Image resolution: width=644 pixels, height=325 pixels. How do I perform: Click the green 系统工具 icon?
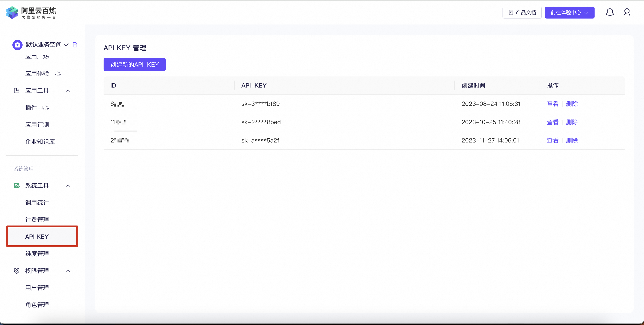click(x=16, y=185)
